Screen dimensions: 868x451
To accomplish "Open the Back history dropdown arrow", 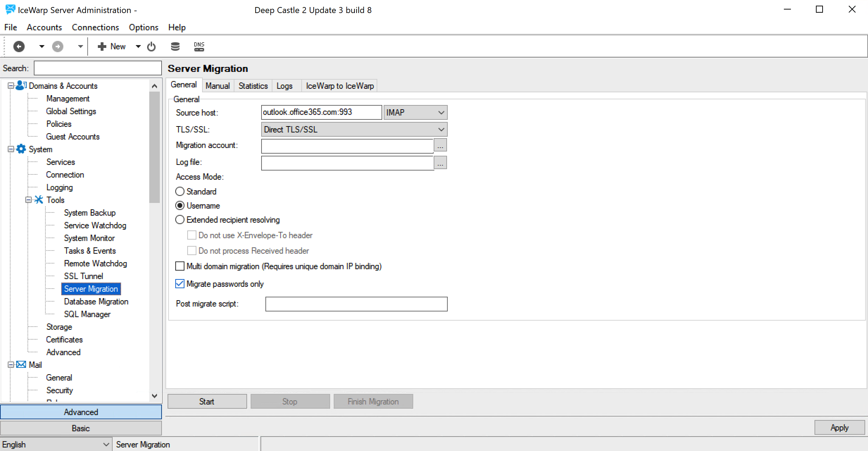I will pyautogui.click(x=42, y=47).
